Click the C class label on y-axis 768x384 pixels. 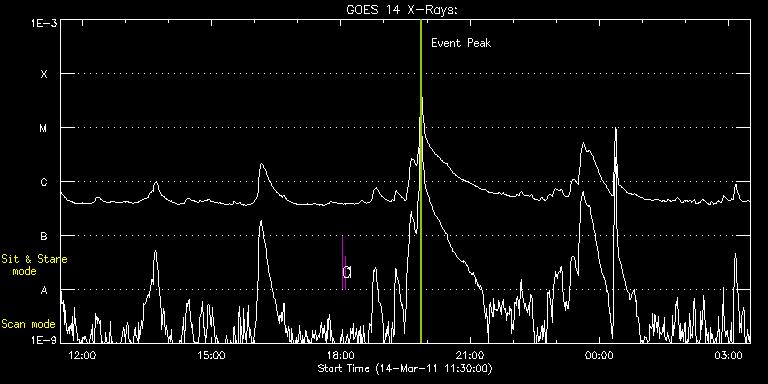point(44,182)
